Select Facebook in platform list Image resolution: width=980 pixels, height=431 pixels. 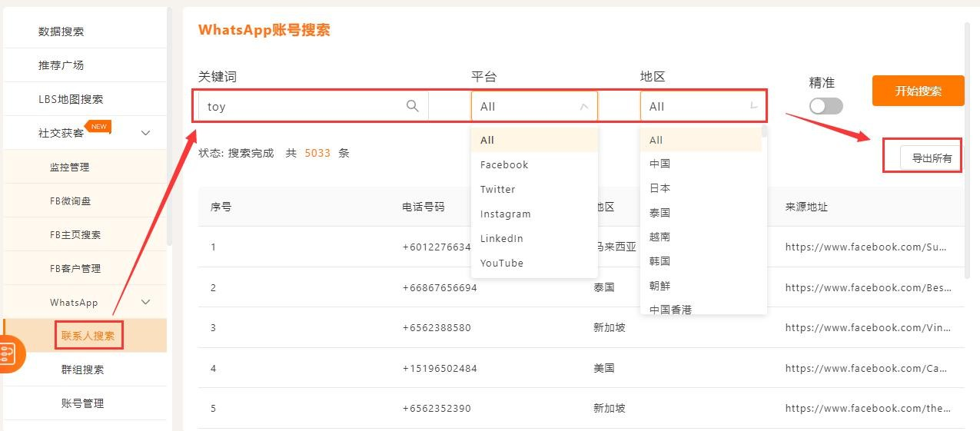coord(534,164)
